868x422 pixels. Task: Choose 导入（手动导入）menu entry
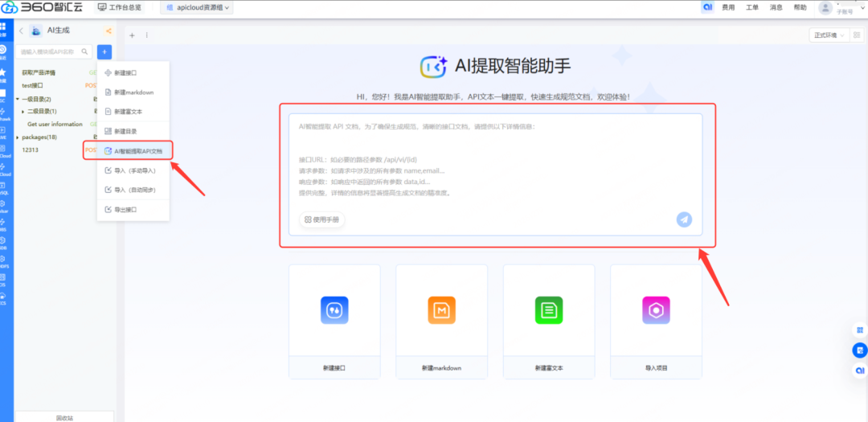click(133, 170)
